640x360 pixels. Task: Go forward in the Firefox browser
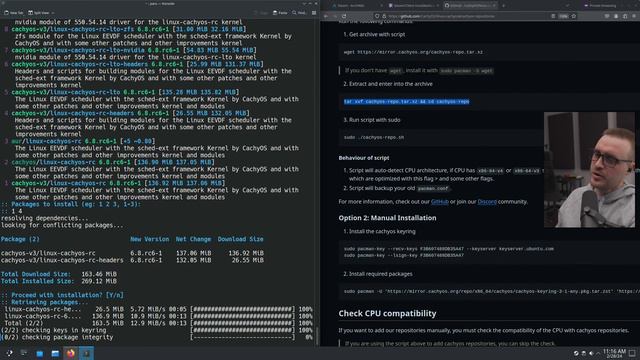[x=335, y=16]
